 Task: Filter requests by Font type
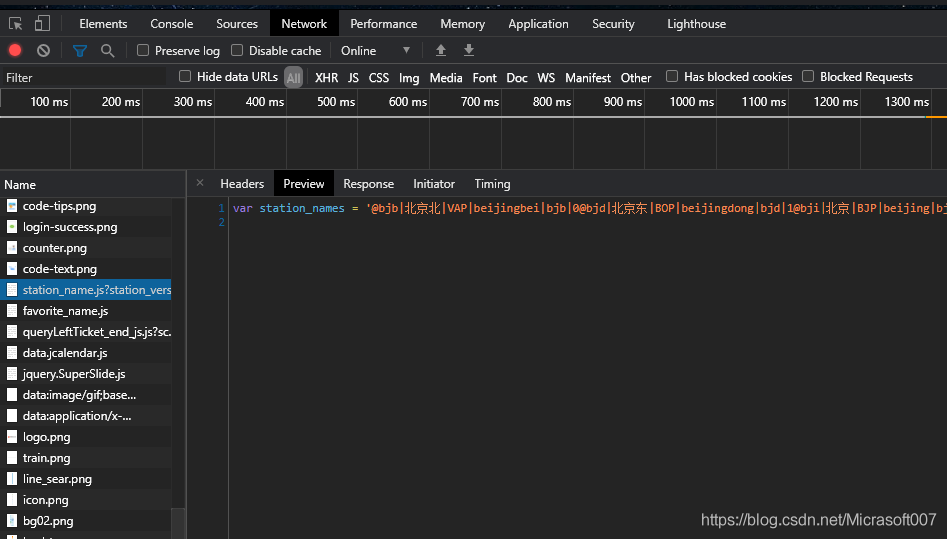[484, 77]
